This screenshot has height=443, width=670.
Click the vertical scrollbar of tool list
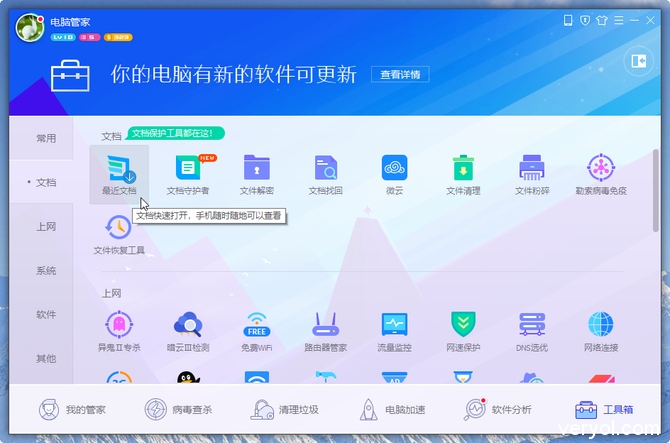pyautogui.click(x=656, y=191)
